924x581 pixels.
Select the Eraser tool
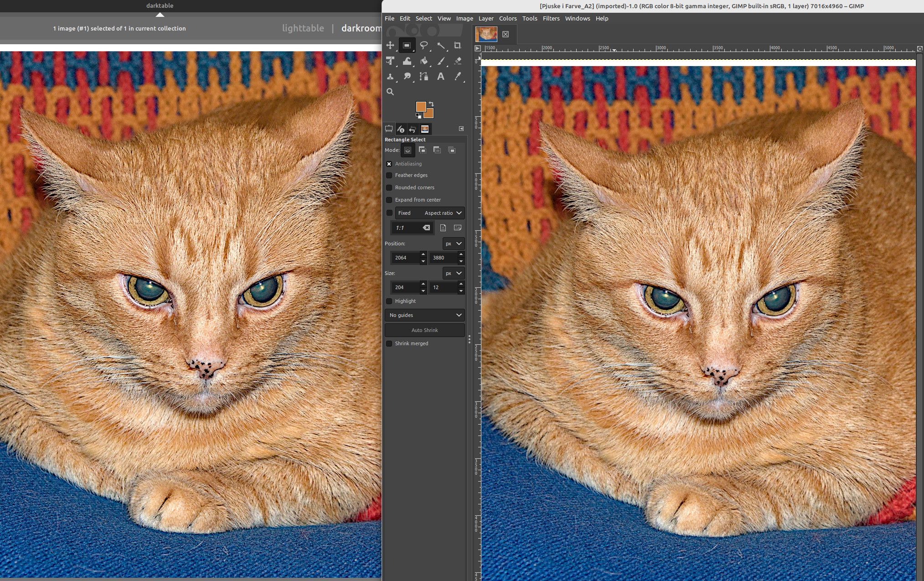[x=458, y=61]
